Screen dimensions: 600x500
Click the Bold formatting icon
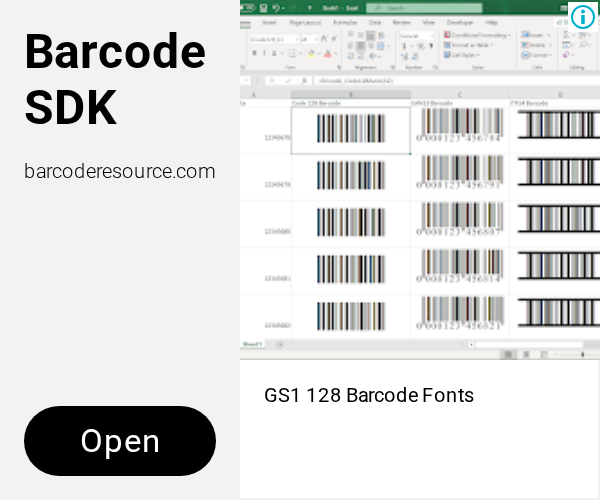click(254, 53)
